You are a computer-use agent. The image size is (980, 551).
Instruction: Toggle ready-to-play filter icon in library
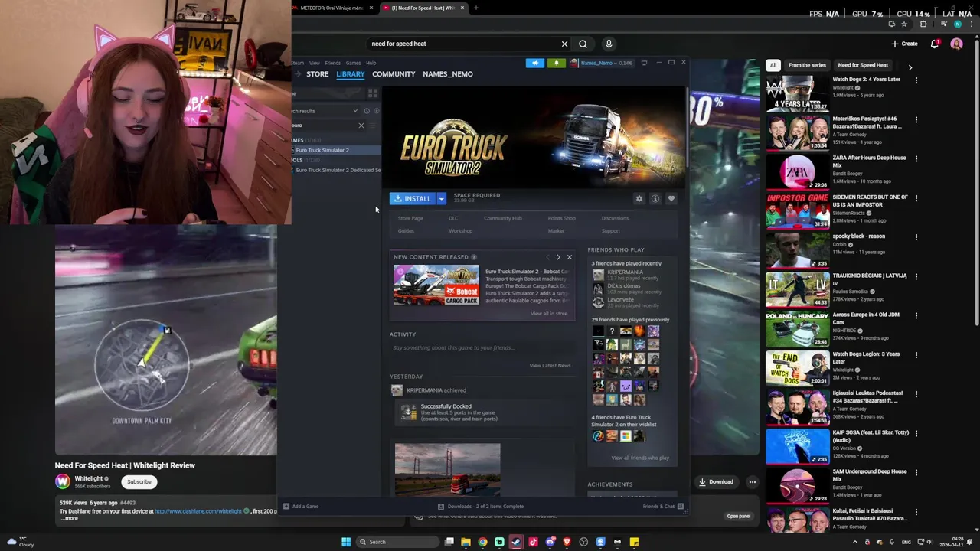pyautogui.click(x=376, y=111)
